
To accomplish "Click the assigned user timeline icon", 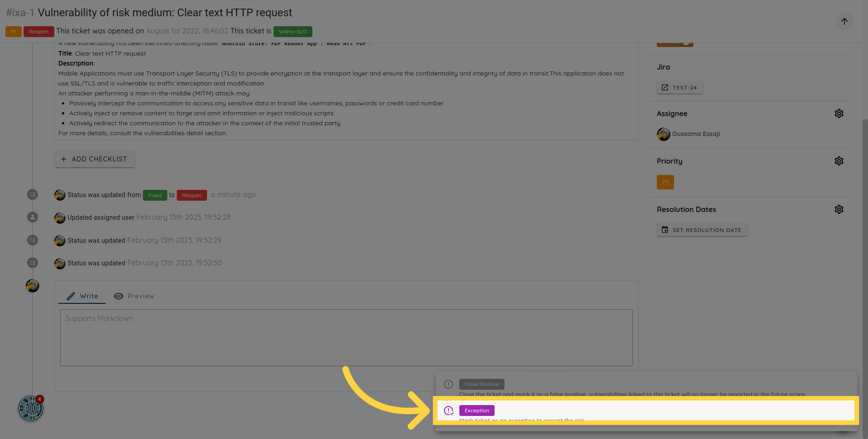I will pyautogui.click(x=33, y=217).
